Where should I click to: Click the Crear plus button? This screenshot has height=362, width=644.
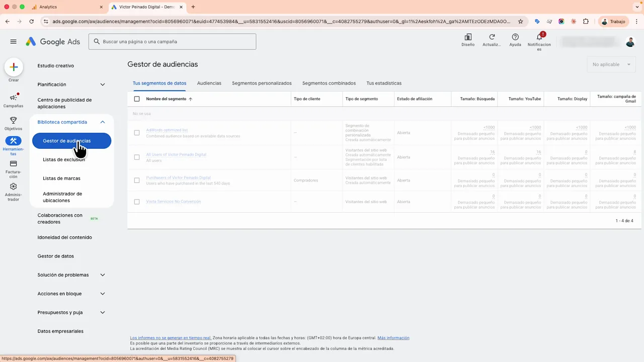(14, 67)
